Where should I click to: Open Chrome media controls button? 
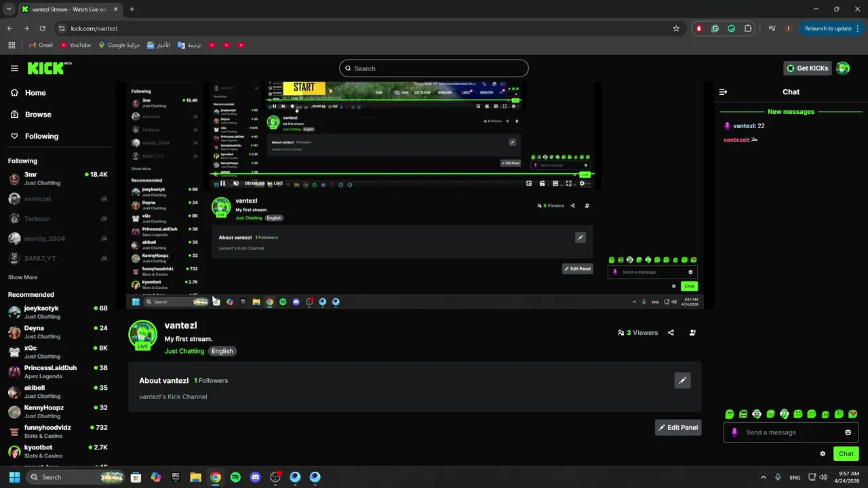[772, 28]
